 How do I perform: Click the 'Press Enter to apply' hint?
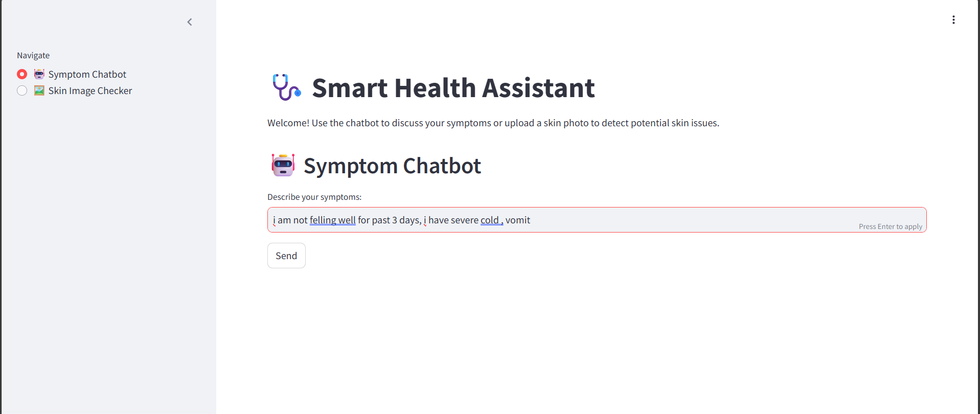[891, 226]
